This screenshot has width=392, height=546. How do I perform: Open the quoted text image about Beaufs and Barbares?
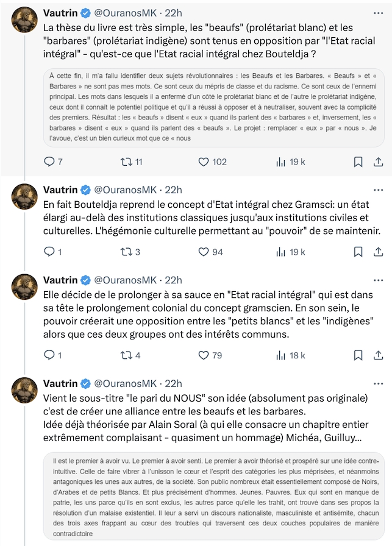point(213,107)
